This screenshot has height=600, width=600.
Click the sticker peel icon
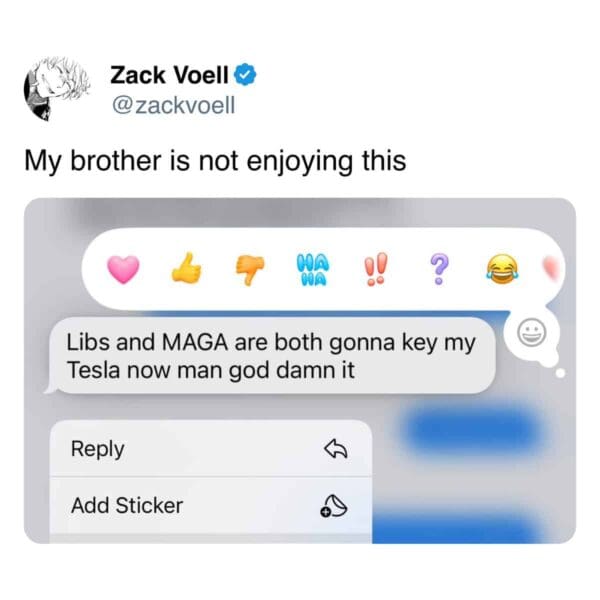pyautogui.click(x=334, y=506)
